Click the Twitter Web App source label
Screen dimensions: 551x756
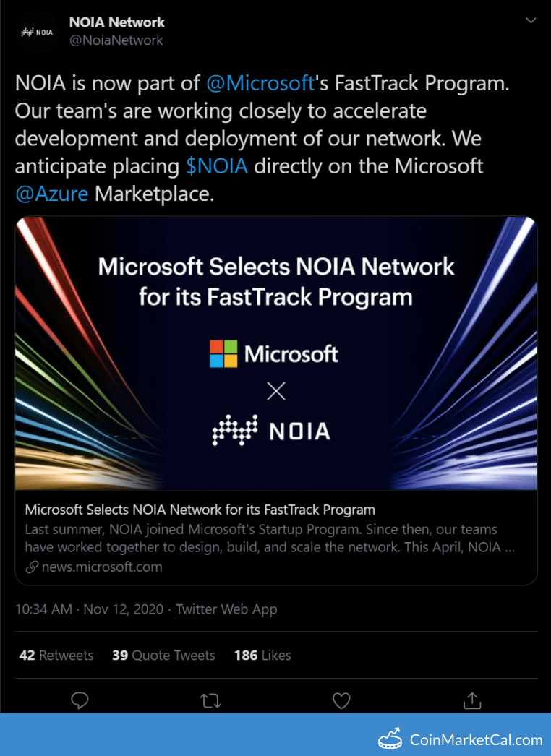click(226, 609)
